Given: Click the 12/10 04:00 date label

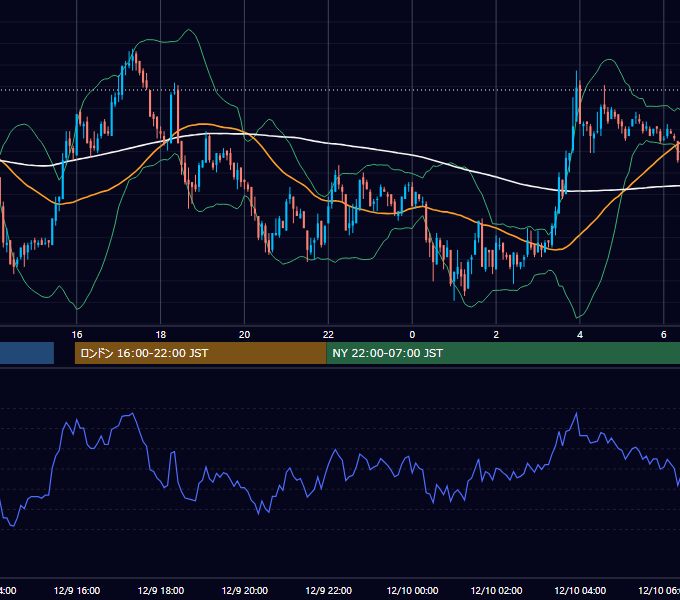Looking at the screenshot, I should 580,590.
